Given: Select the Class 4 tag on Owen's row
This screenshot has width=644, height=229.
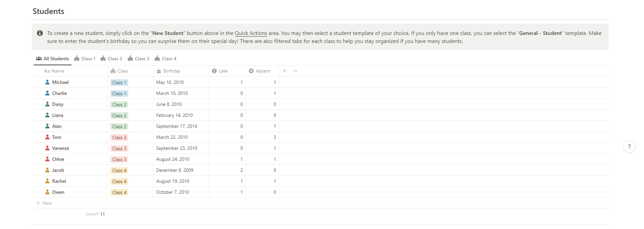Looking at the screenshot, I should (119, 192).
